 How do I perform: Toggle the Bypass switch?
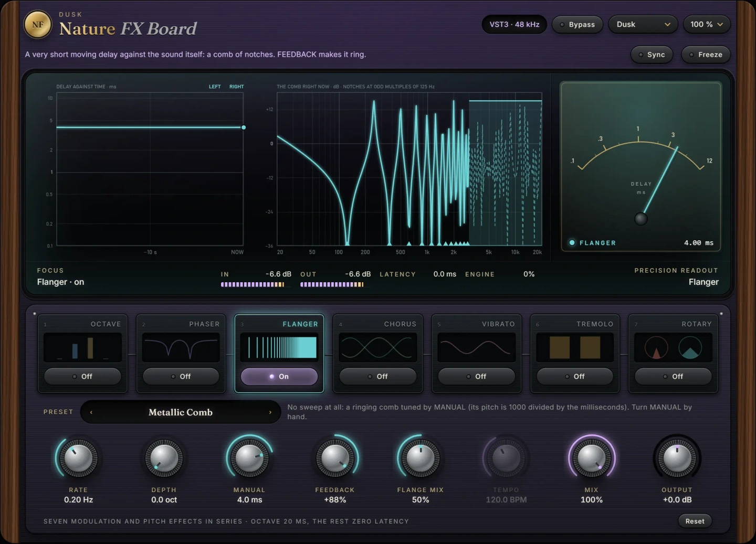[x=577, y=25]
